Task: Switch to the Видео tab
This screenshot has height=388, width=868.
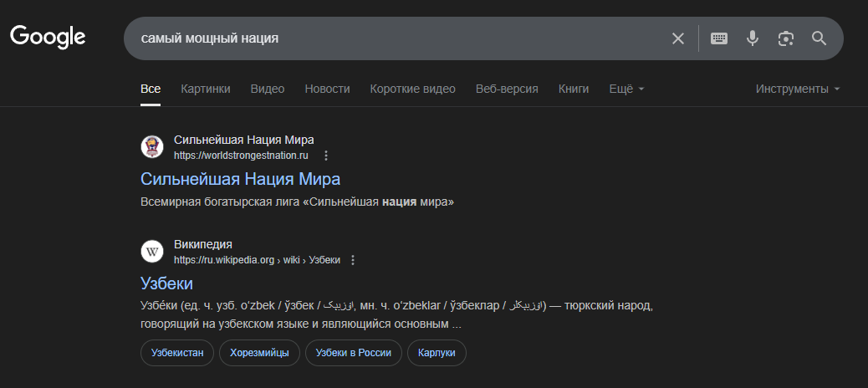Action: 268,89
